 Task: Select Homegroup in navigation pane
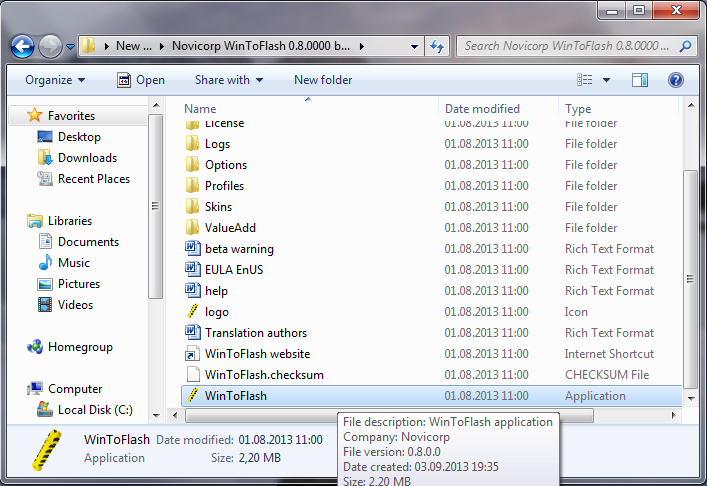click(x=80, y=347)
